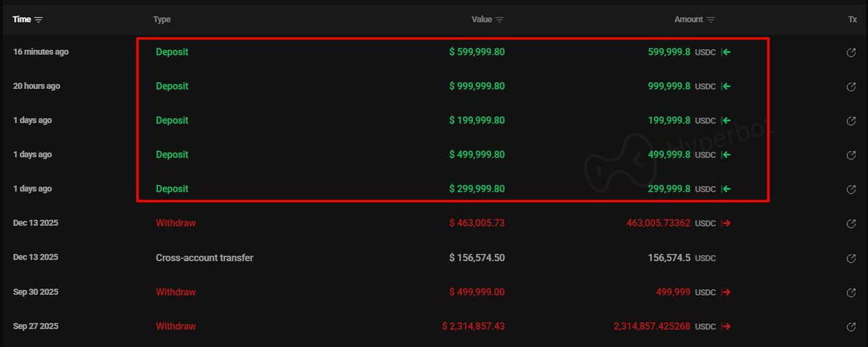Open transaction link for $199,999.80 deposit
868x347 pixels.
click(x=851, y=121)
